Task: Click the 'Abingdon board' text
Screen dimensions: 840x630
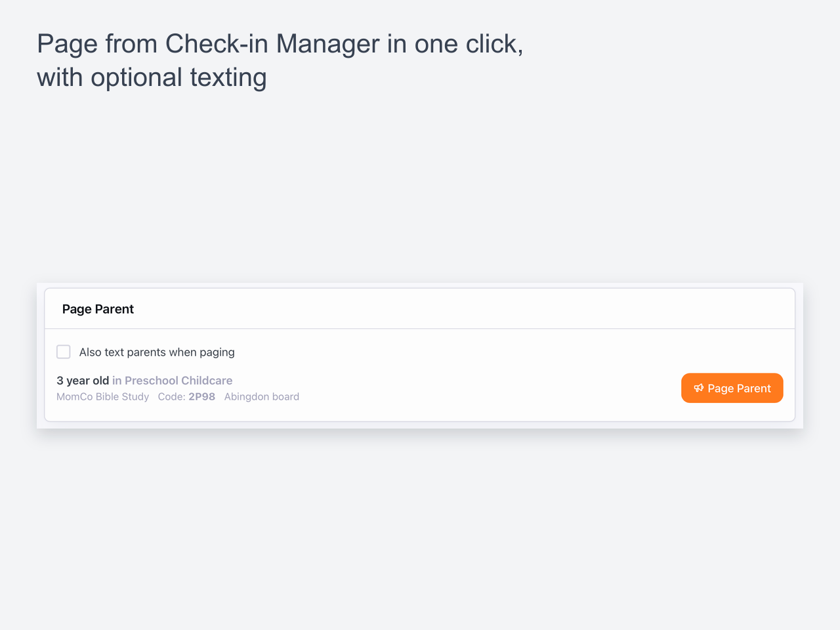Action: coord(262,396)
